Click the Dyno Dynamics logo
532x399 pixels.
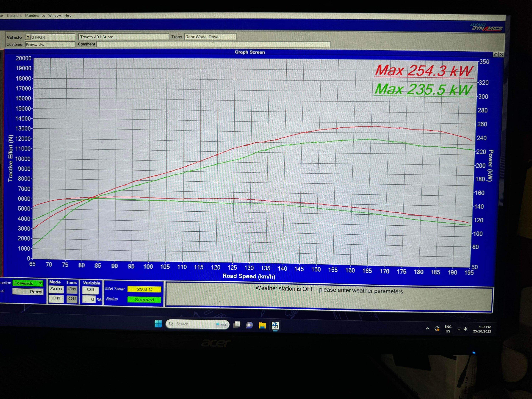(x=486, y=27)
